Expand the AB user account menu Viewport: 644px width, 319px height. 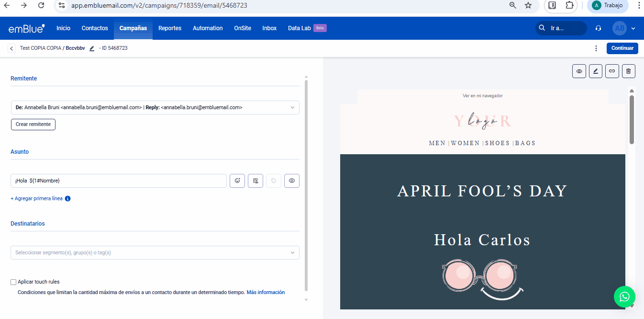(x=624, y=28)
